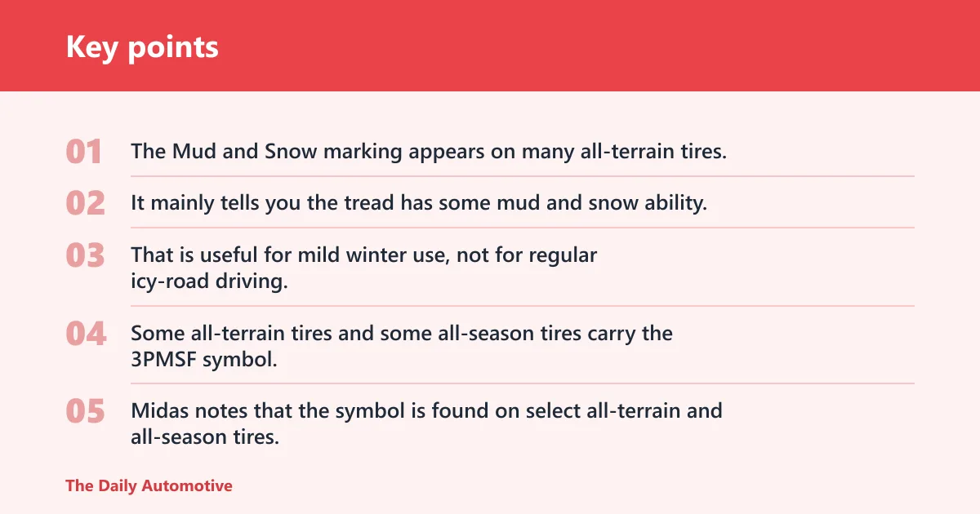Click the 3PMSF symbol statement
Screen dimensions: 980x514
[402, 346]
